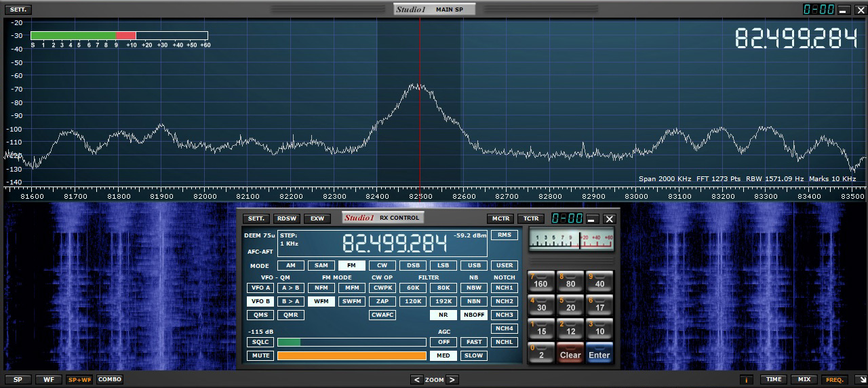The height and width of the screenshot is (388, 868).
Task: Click the orange info 'i' icon
Action: [747, 380]
